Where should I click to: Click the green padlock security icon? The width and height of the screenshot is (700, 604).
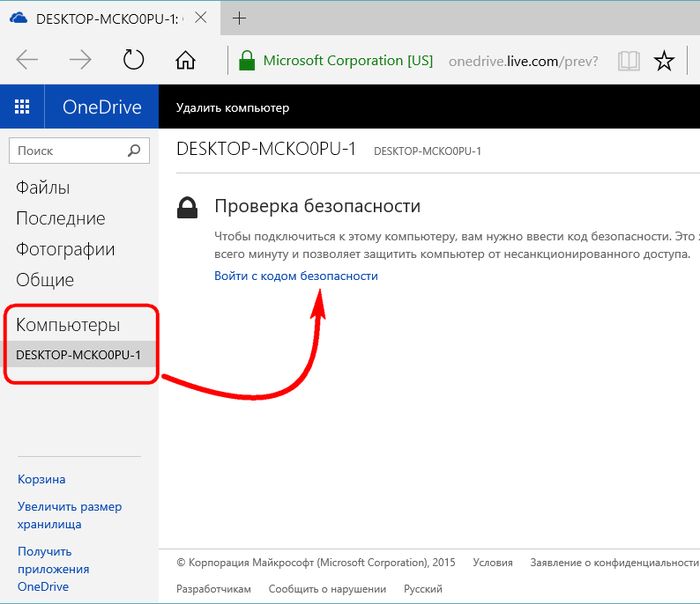(x=247, y=60)
